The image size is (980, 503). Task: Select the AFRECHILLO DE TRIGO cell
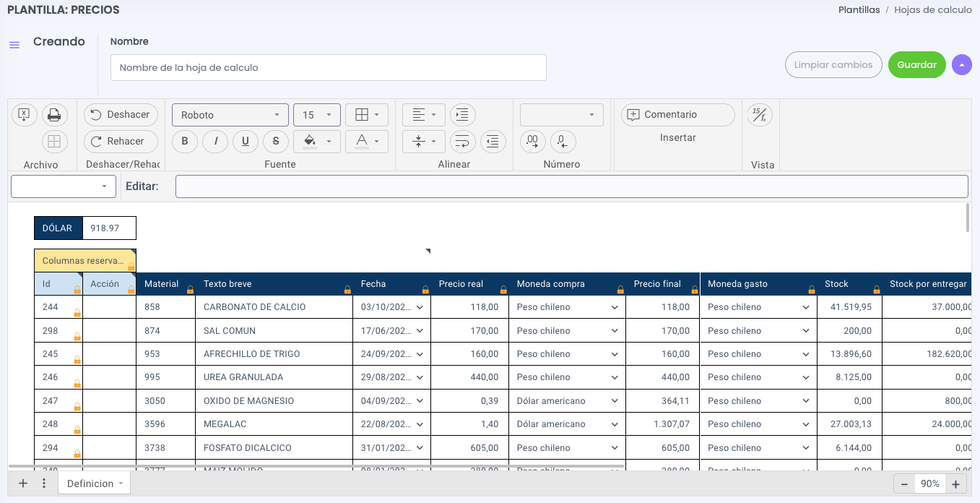[274, 354]
